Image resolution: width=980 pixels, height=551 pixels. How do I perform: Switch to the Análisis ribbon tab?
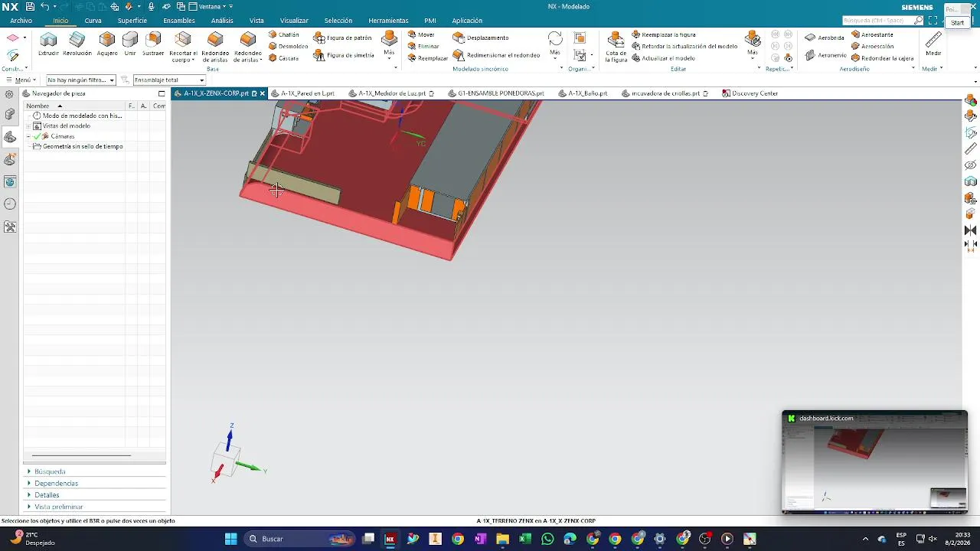pyautogui.click(x=222, y=21)
